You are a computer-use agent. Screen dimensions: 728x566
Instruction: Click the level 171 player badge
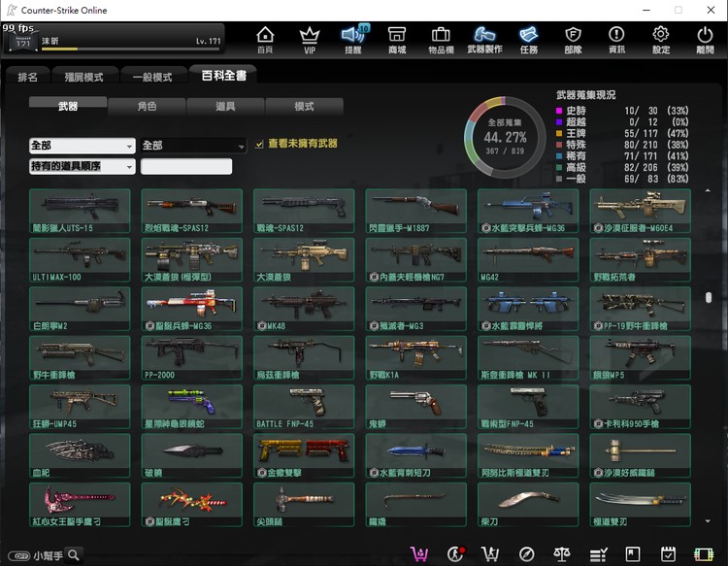click(x=23, y=43)
